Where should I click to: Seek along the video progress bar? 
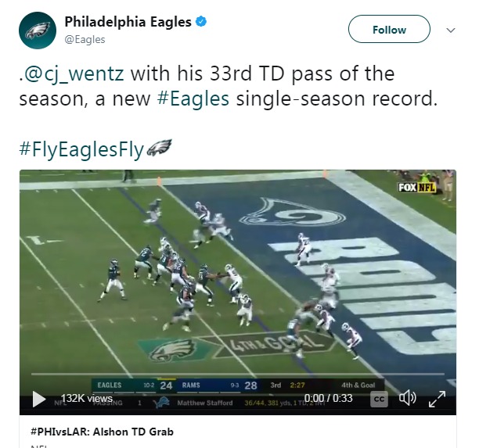tap(238, 374)
